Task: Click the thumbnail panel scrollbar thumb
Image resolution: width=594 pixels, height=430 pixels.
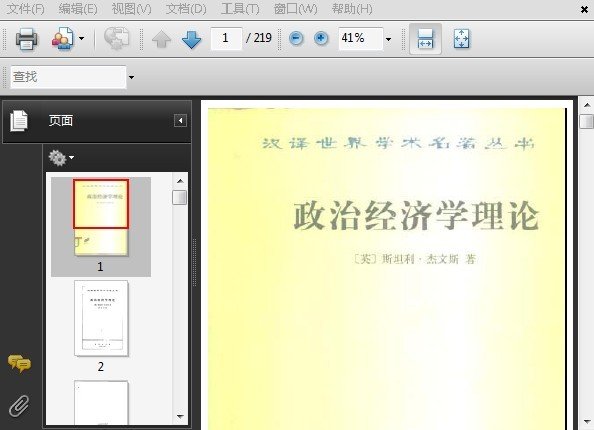Action: click(x=180, y=197)
